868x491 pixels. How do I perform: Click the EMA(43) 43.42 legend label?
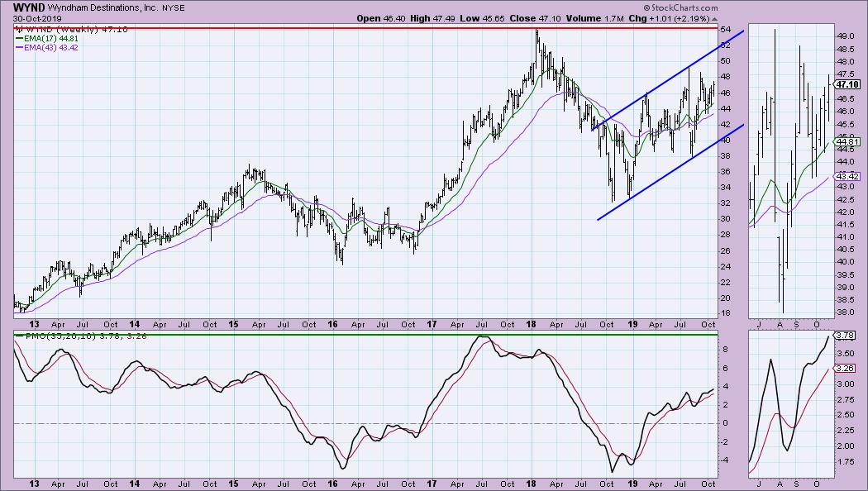coord(51,48)
